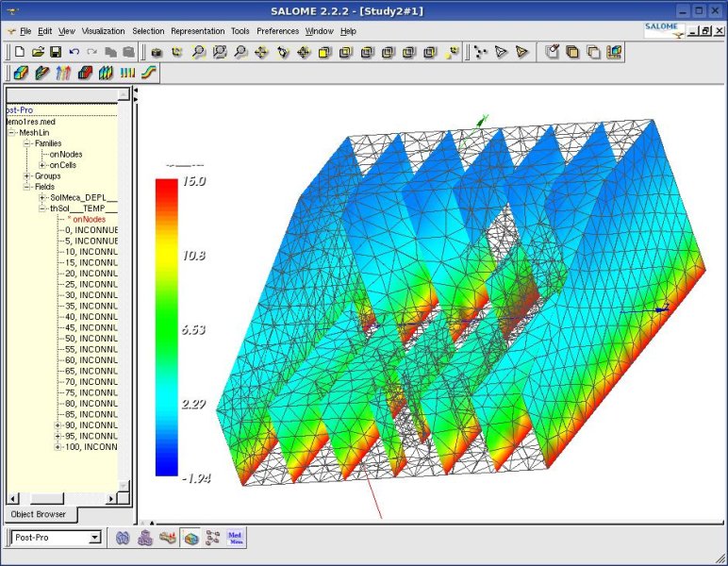Open the Help menu
The height and width of the screenshot is (566, 728).
[348, 31]
